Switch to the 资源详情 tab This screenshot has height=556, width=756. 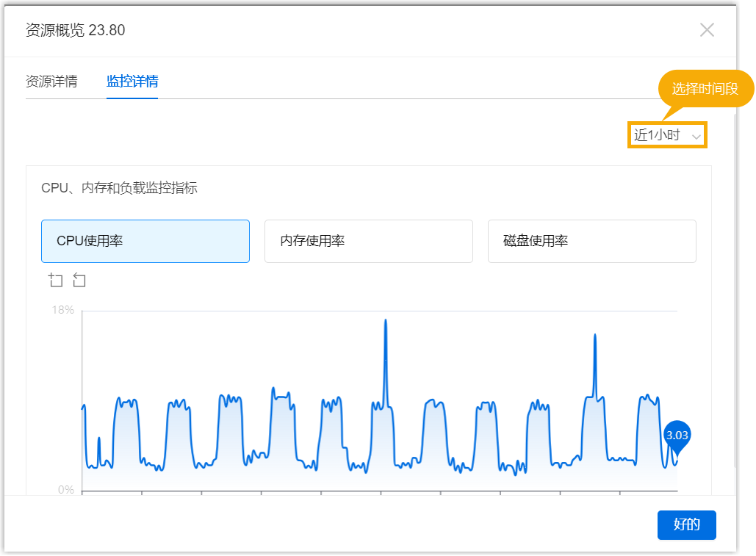tap(51, 81)
